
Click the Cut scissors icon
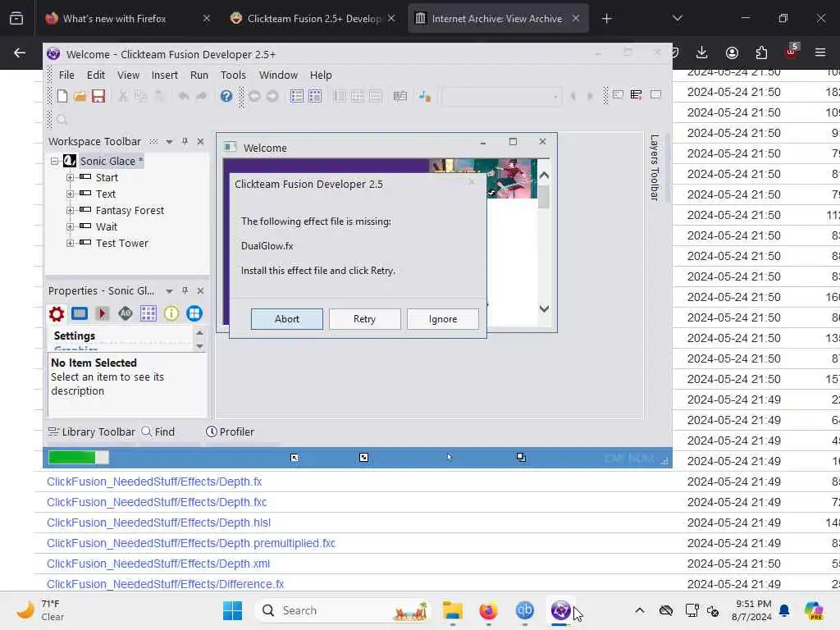tap(123, 96)
